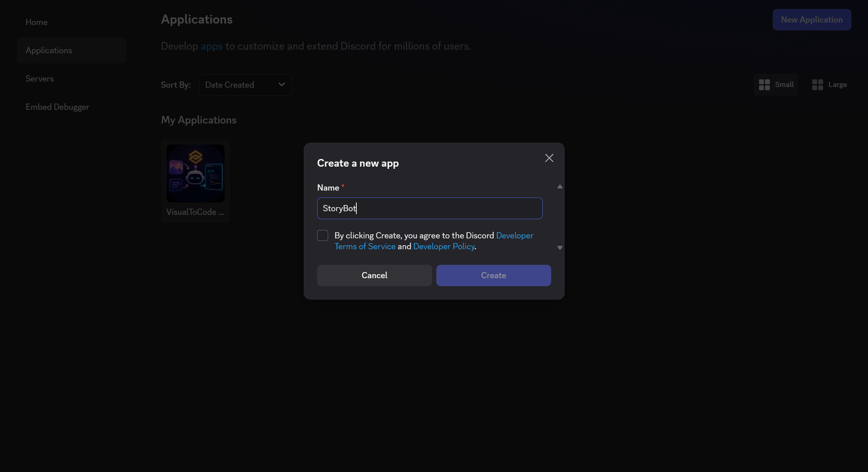Select Applications in the sidebar
The height and width of the screenshot is (472, 868).
click(71, 50)
